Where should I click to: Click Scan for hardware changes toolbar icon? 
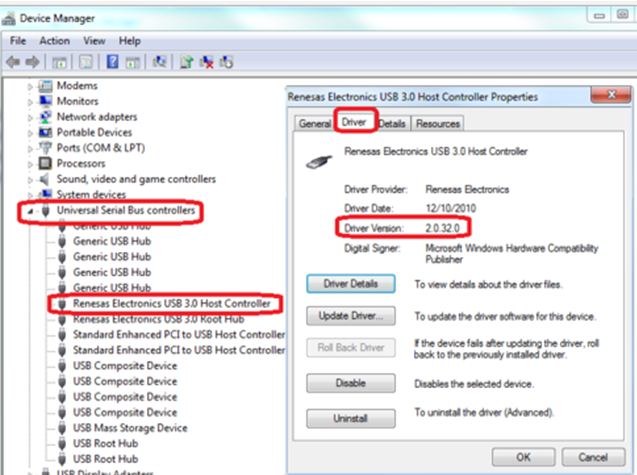coord(160,62)
